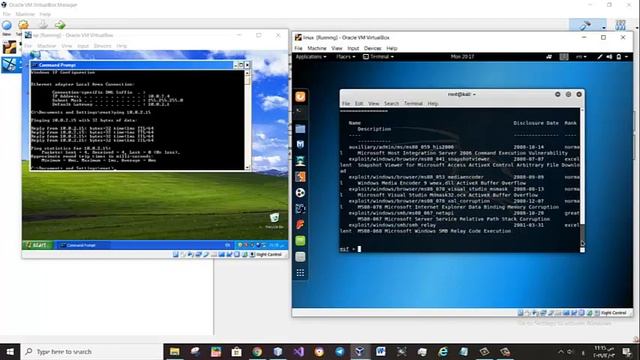Expand Terminal app menu in Kali top bar
Viewport: 640px width, 360px height.
point(378,57)
